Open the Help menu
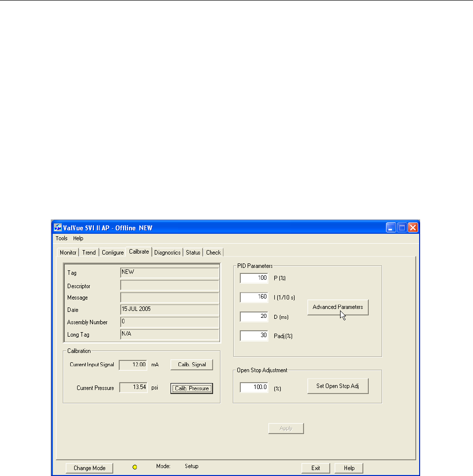 [78, 238]
